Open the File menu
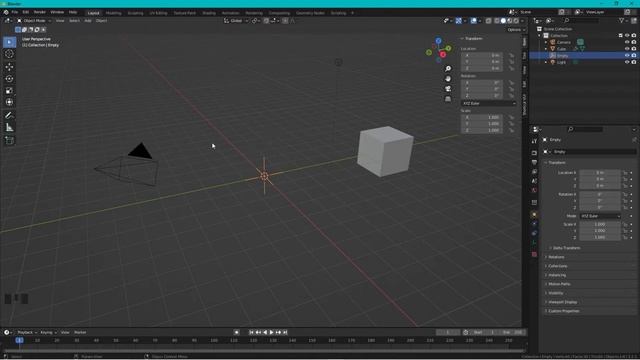This screenshot has width=640, height=360. (x=15, y=12)
